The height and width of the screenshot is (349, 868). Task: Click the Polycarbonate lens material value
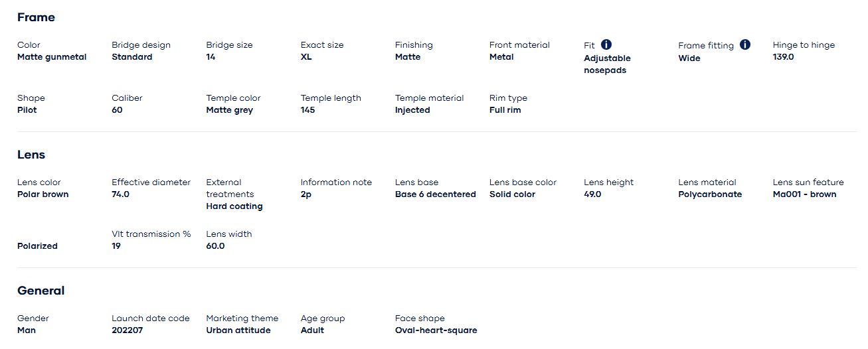pyautogui.click(x=709, y=194)
